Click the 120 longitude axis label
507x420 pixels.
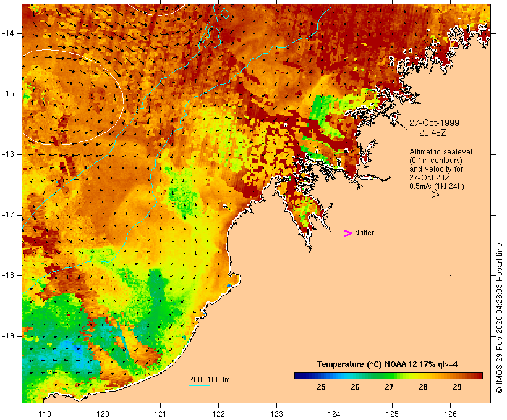[103, 414]
